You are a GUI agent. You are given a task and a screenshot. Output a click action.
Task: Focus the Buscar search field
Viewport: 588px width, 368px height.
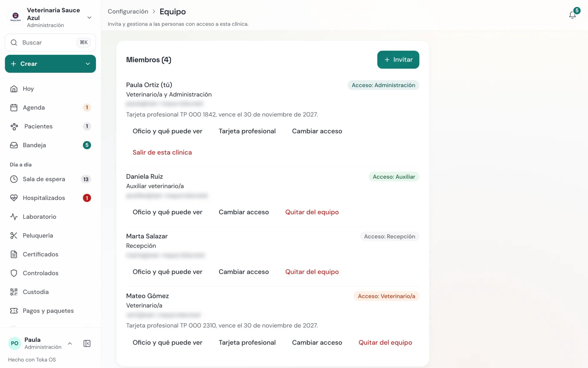(50, 42)
